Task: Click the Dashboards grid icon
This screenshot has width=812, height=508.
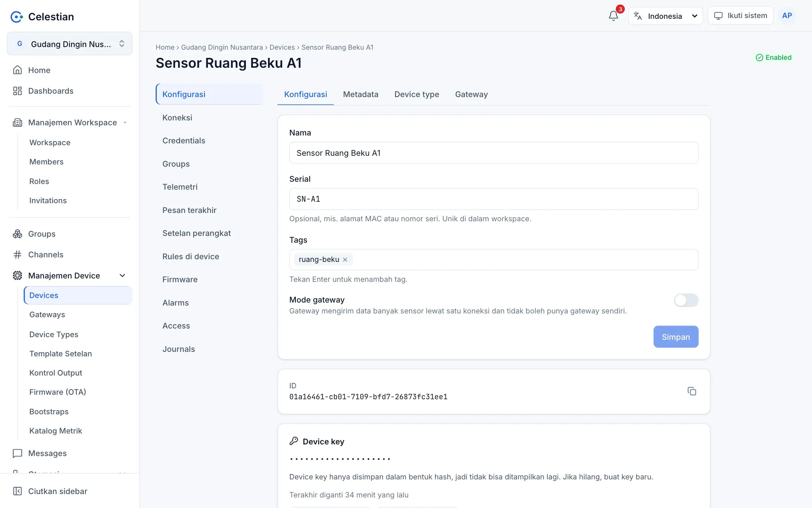Action: pyautogui.click(x=17, y=91)
